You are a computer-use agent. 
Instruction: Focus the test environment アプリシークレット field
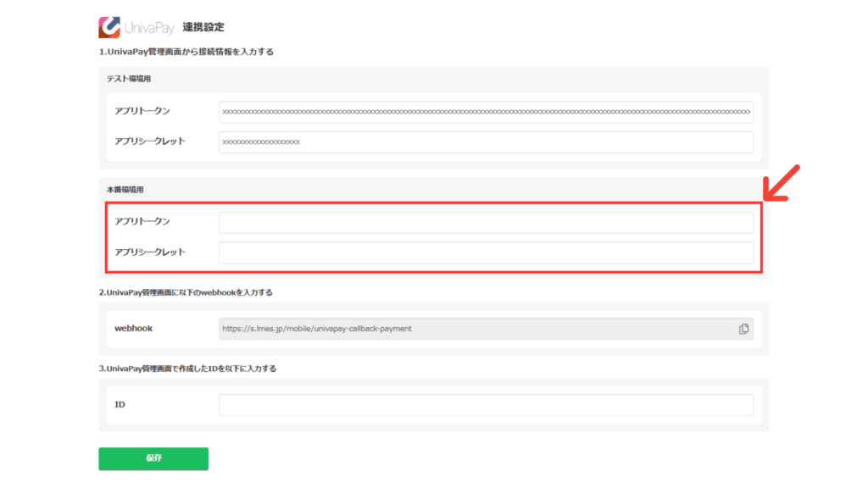(x=486, y=142)
